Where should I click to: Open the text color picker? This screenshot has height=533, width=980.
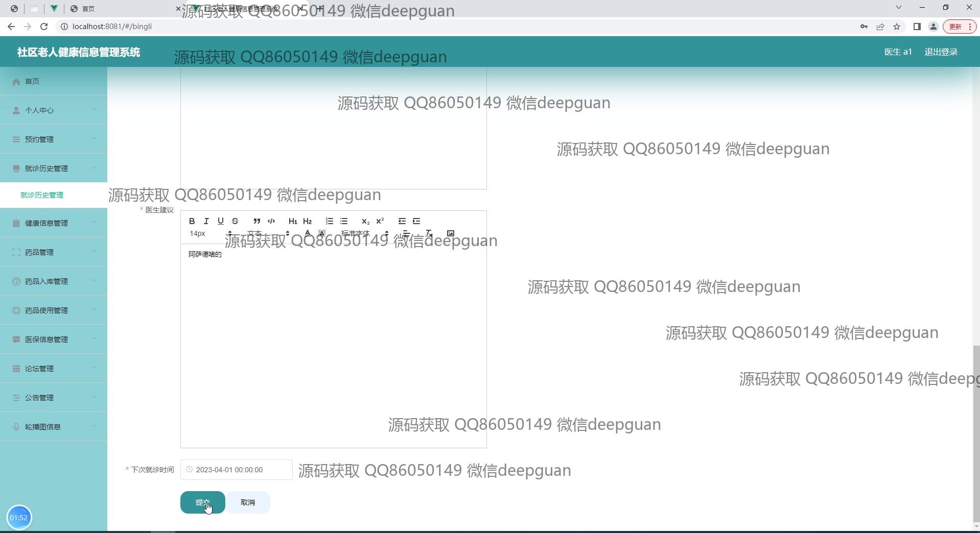coord(307,233)
